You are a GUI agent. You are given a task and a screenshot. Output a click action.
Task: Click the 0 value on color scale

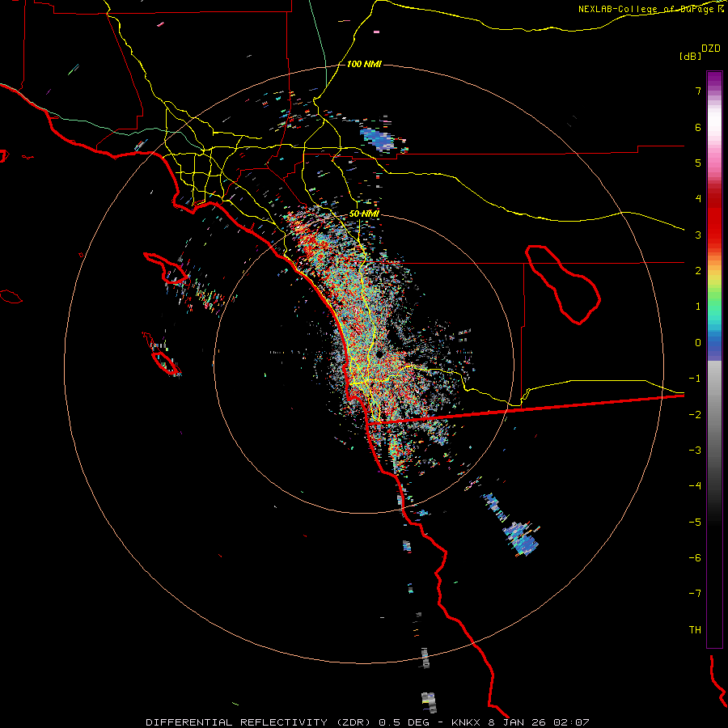[x=698, y=343]
